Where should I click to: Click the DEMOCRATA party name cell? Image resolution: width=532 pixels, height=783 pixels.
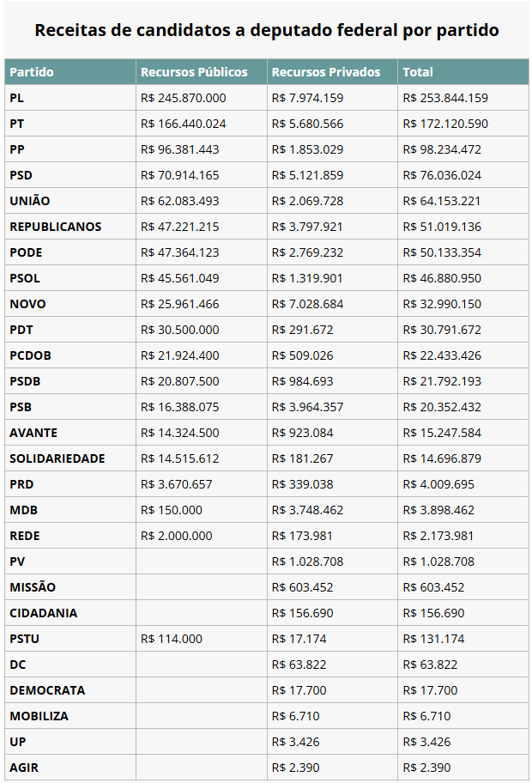point(70,690)
